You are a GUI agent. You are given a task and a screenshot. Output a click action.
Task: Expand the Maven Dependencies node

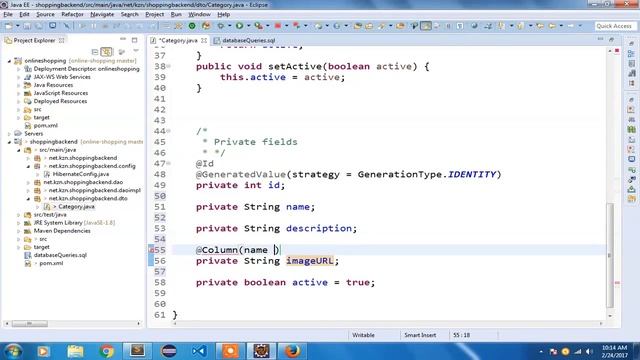tap(19, 231)
